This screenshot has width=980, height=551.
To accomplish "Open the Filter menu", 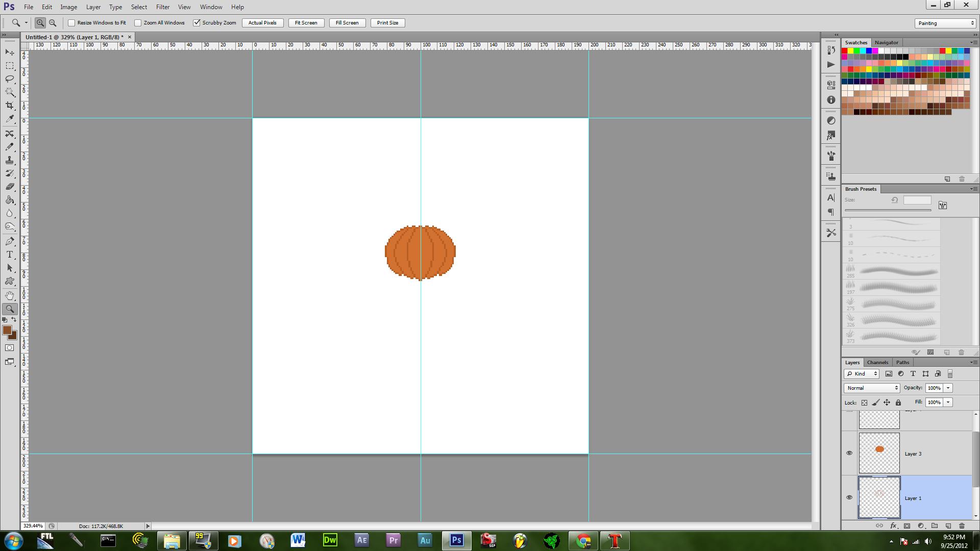I will click(x=163, y=7).
